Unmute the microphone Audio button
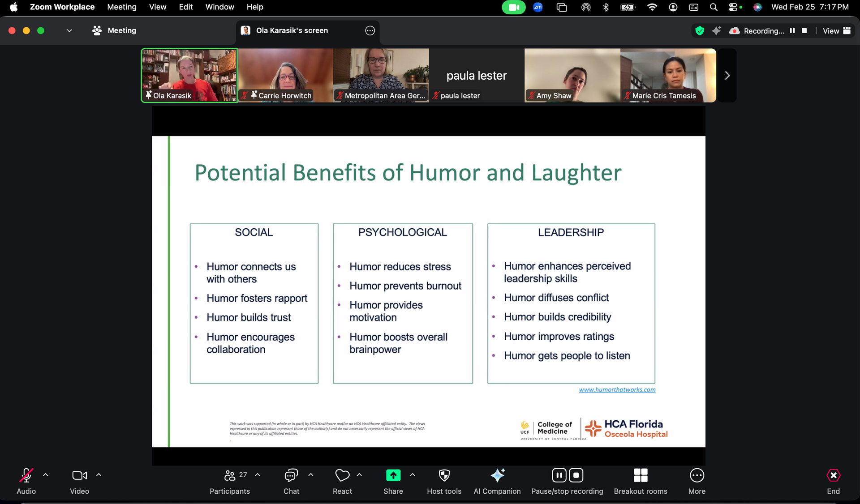Viewport: 860px width, 504px height. point(26,475)
